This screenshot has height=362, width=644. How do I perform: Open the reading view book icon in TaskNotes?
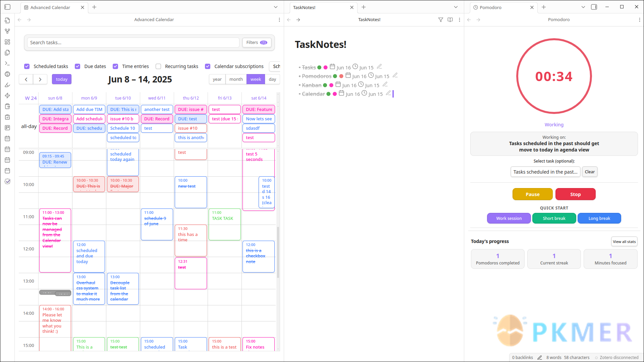pyautogui.click(x=450, y=20)
